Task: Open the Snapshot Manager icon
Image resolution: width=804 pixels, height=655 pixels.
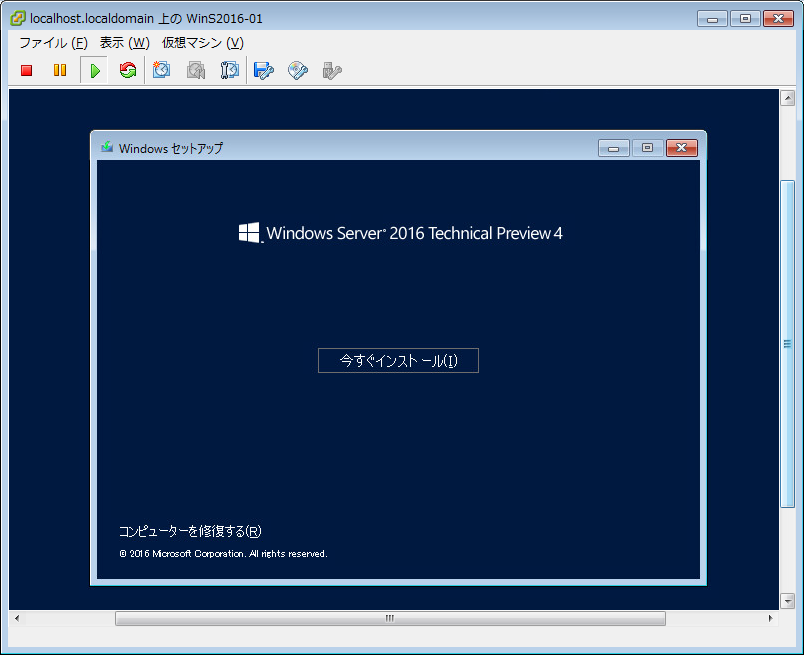Action: tap(229, 70)
